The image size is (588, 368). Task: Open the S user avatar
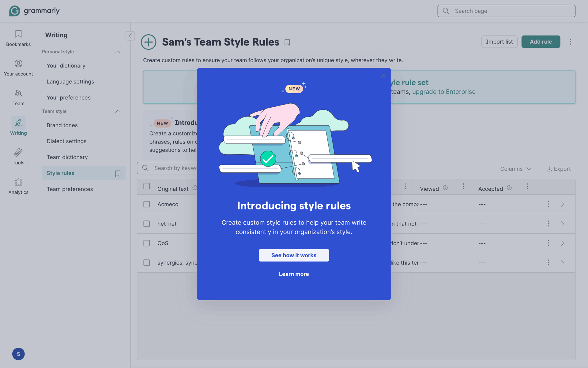pyautogui.click(x=18, y=354)
